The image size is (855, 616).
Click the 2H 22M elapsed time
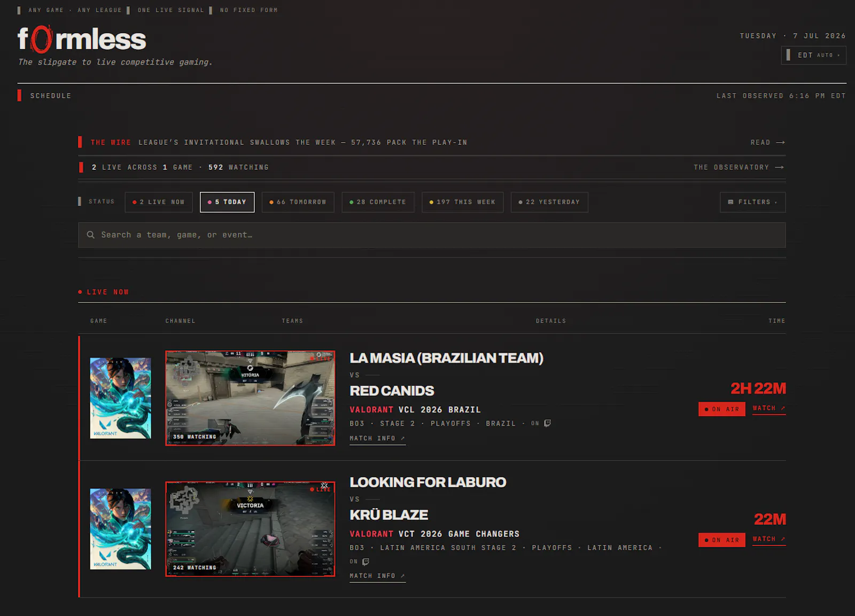pyautogui.click(x=758, y=388)
